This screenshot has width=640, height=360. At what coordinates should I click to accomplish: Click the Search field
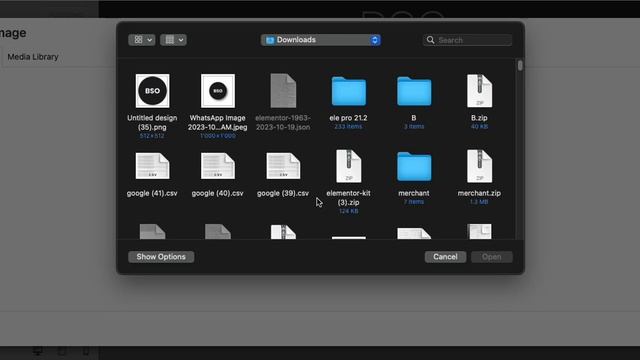pyautogui.click(x=467, y=40)
